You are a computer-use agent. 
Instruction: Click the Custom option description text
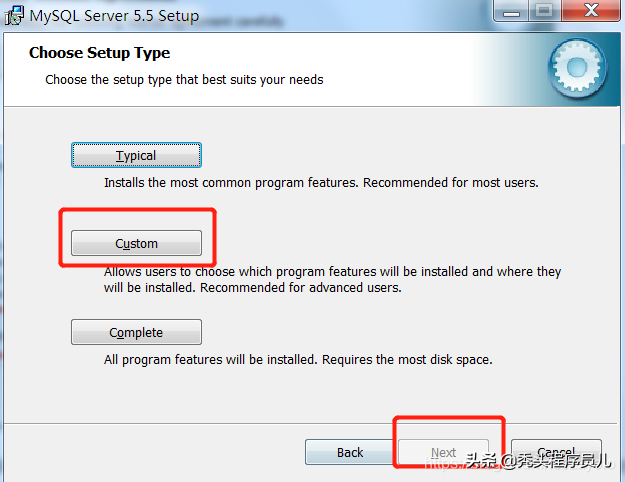click(332, 279)
